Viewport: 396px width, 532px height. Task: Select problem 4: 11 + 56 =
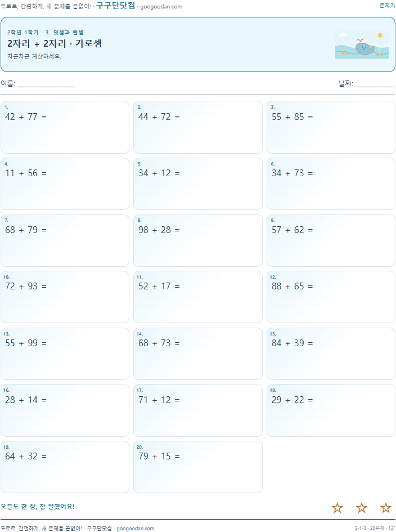coord(65,184)
